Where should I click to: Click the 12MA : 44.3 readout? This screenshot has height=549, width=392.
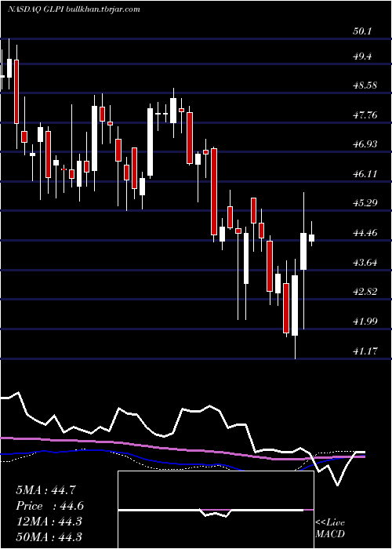coord(49,522)
